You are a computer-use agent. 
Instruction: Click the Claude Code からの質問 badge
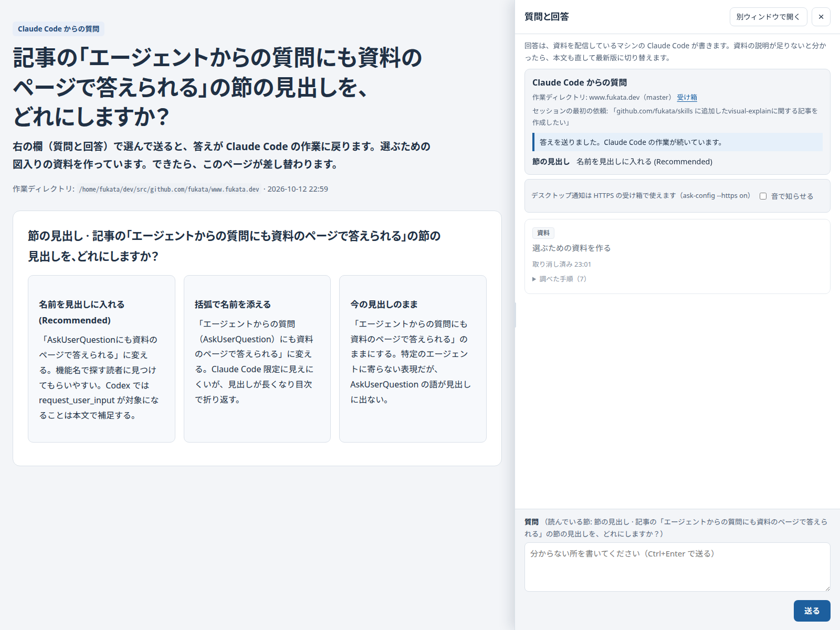tap(58, 29)
